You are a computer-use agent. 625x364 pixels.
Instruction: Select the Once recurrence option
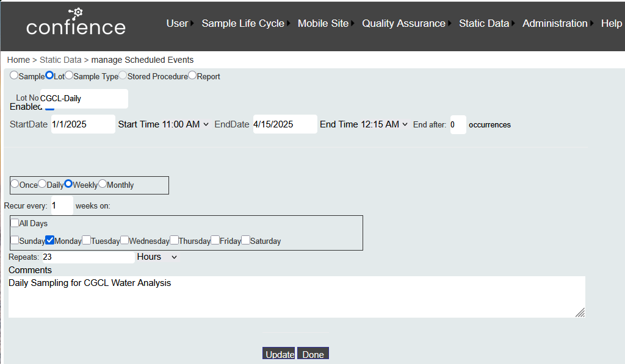(x=15, y=184)
